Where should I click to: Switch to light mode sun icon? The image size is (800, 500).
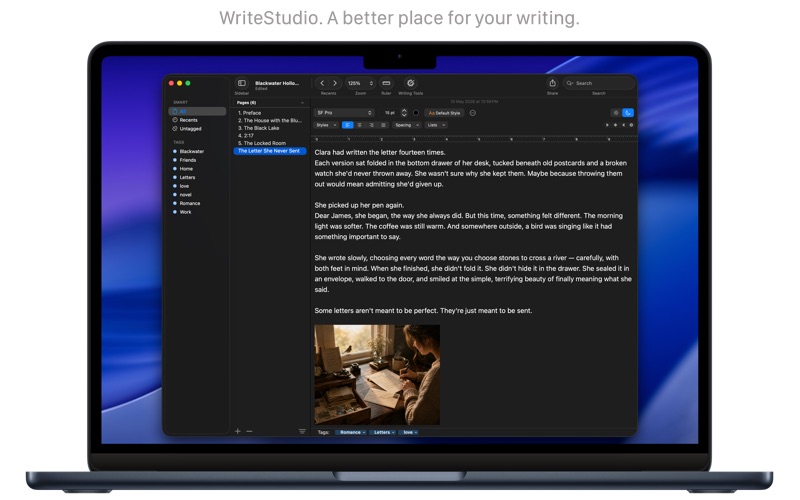click(616, 113)
